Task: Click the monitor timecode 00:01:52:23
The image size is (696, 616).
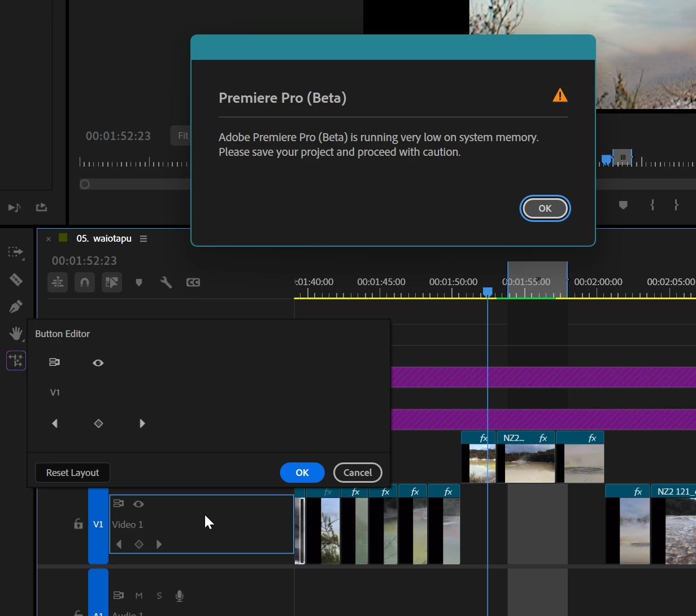Action: tap(118, 136)
